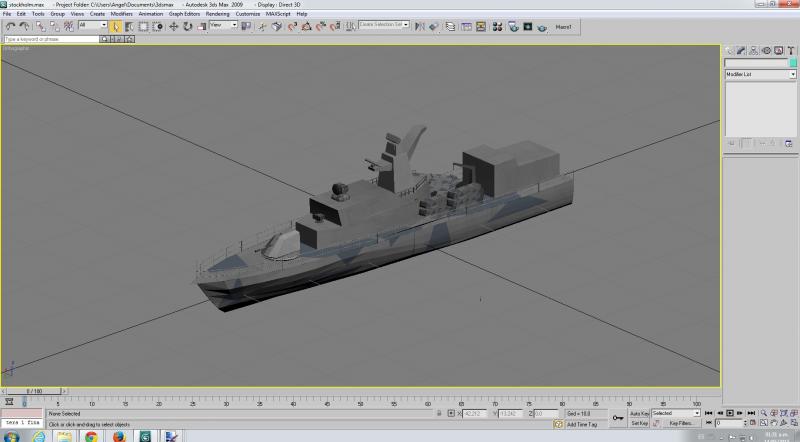Open the selection filter All dropdown
The height and width of the screenshot is (442, 800).
(x=92, y=25)
